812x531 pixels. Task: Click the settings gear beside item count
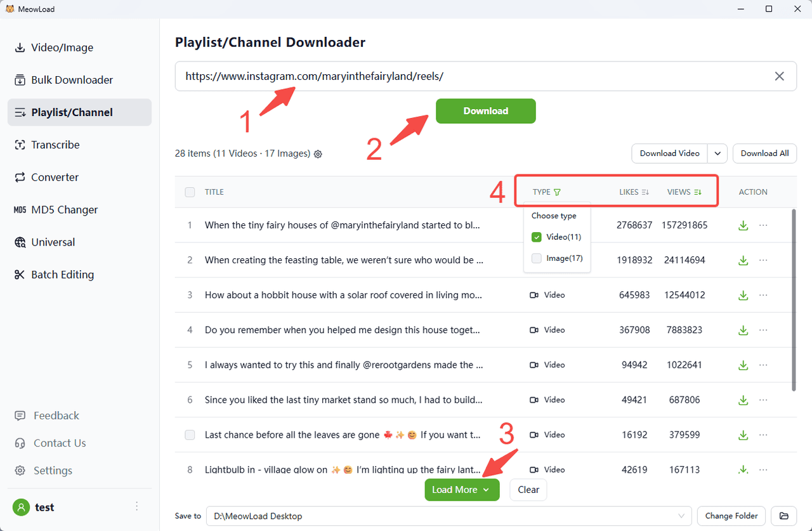318,154
